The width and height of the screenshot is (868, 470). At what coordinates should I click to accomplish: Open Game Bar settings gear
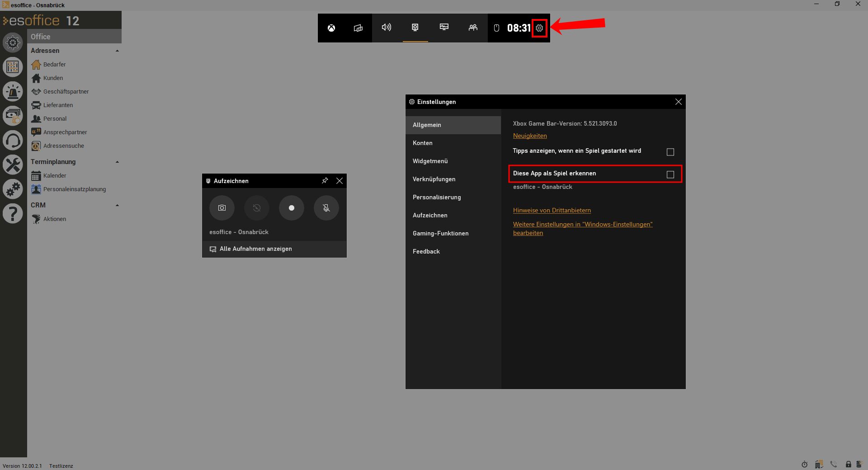[x=539, y=28]
